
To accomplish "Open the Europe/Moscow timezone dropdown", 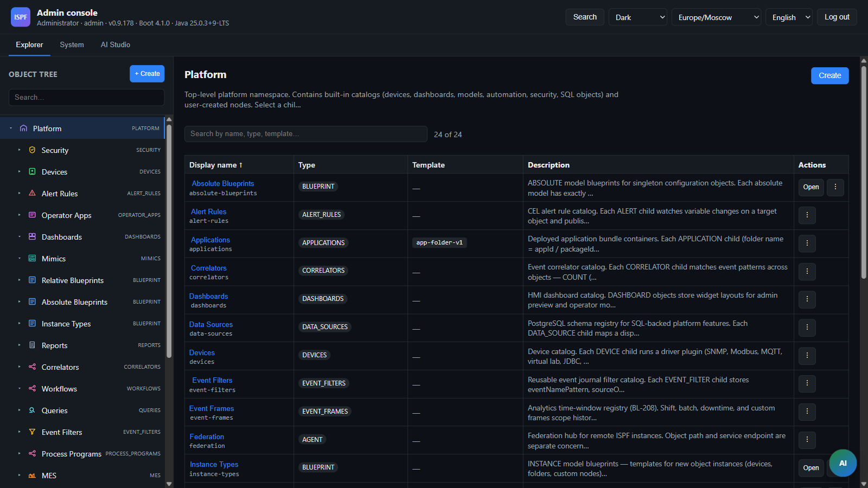I will point(716,17).
